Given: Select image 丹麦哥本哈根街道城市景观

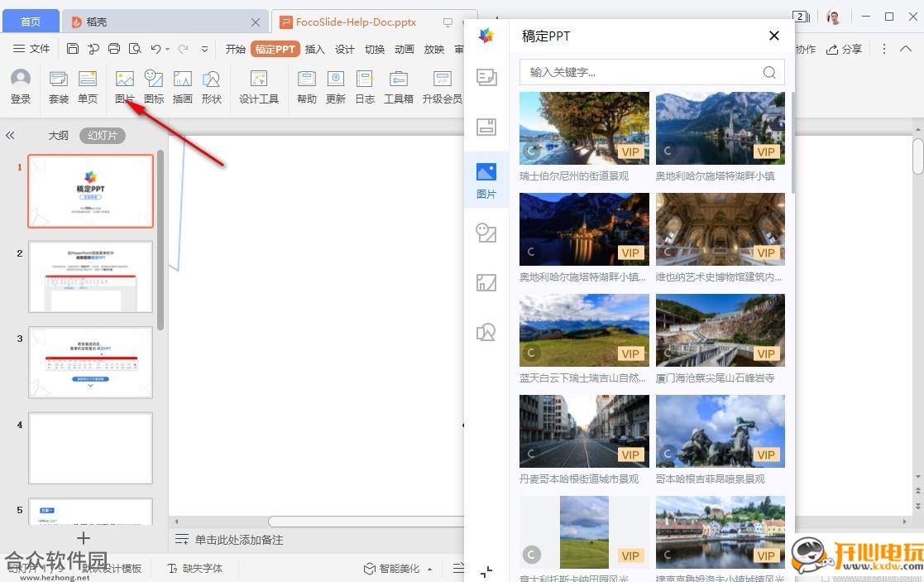Looking at the screenshot, I should (584, 431).
